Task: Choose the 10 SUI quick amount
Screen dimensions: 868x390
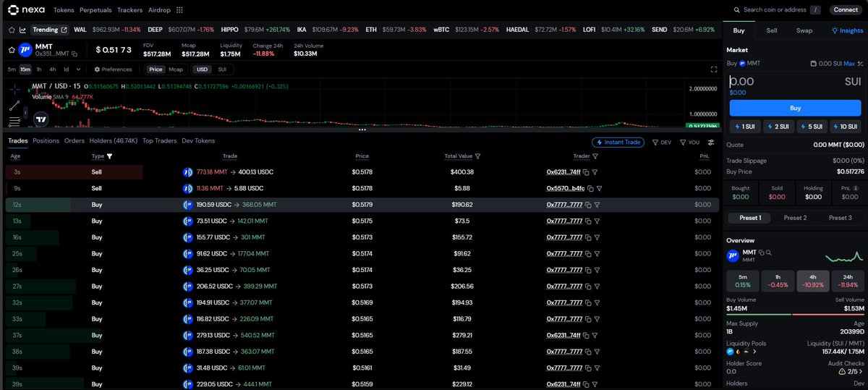Action: pos(846,127)
